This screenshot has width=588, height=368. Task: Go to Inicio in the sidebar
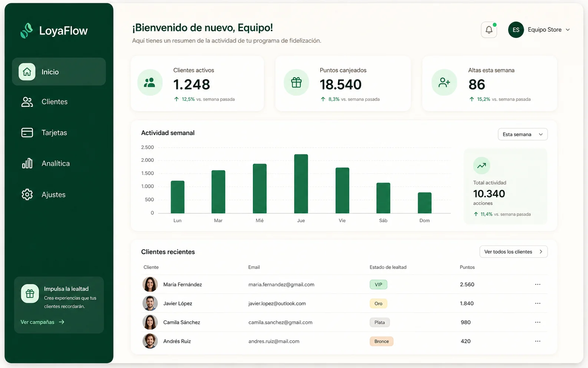pos(59,72)
